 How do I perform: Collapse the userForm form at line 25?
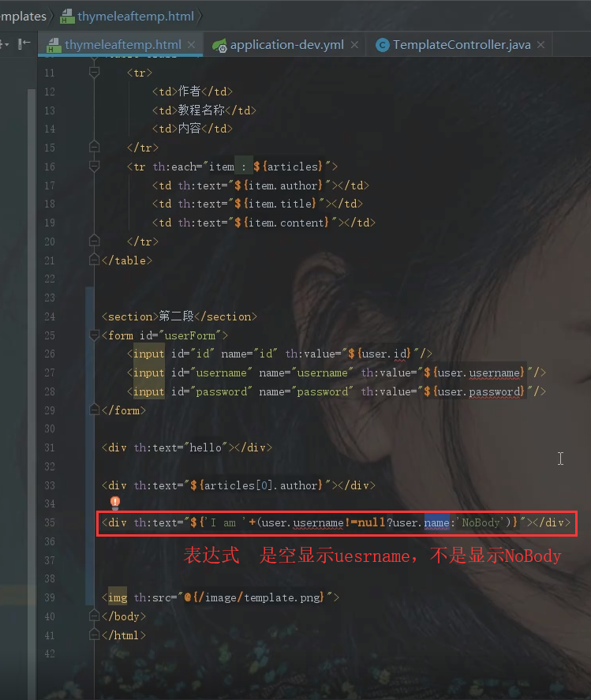tap(94, 335)
